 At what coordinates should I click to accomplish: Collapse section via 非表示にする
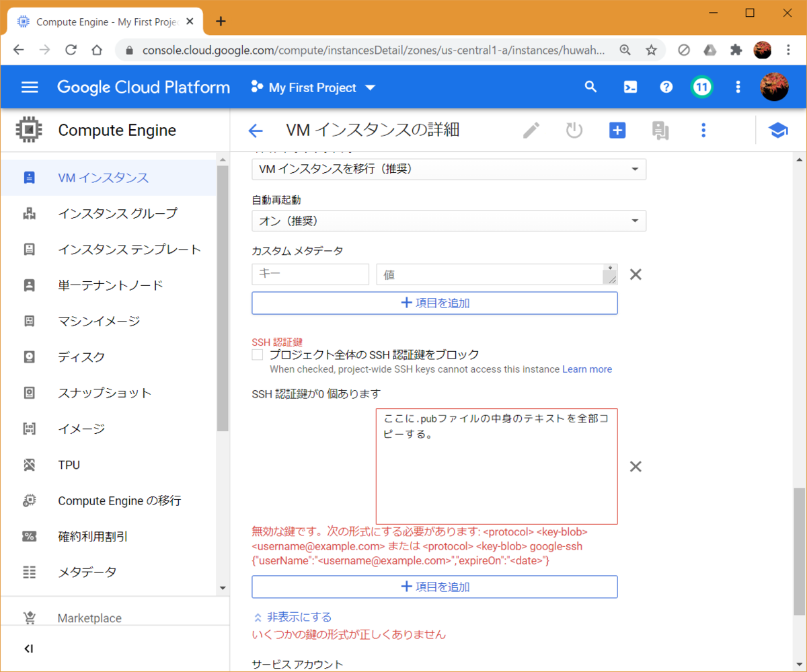click(293, 617)
